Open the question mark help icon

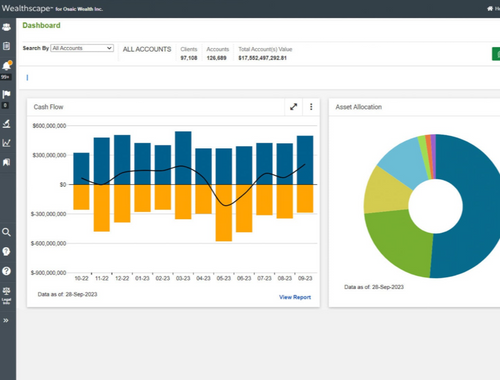6,271
